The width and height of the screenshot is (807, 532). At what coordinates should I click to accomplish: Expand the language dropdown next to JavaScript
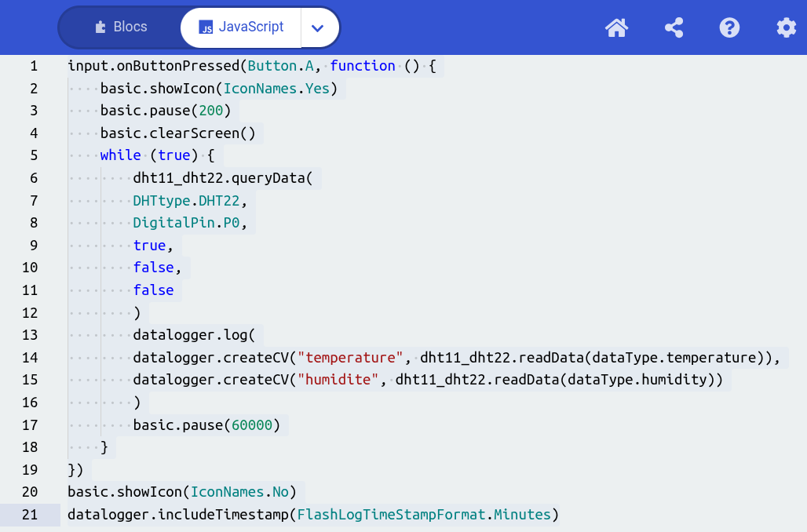[317, 28]
